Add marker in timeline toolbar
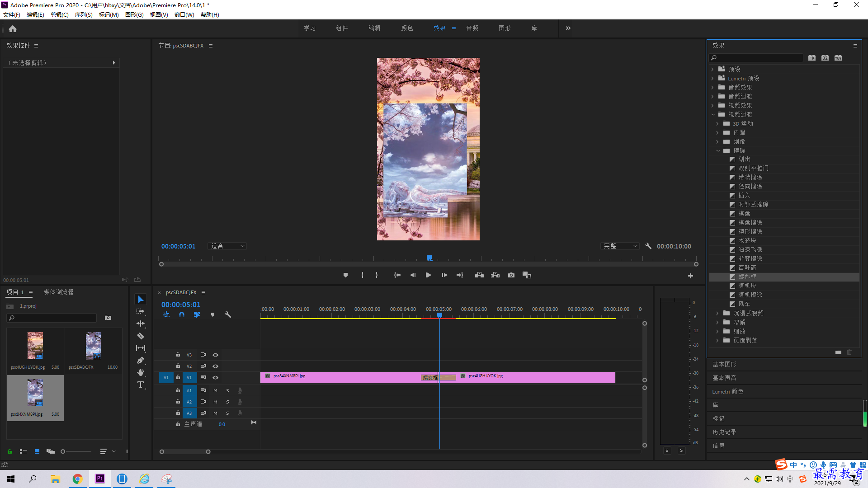868x488 pixels. click(212, 314)
